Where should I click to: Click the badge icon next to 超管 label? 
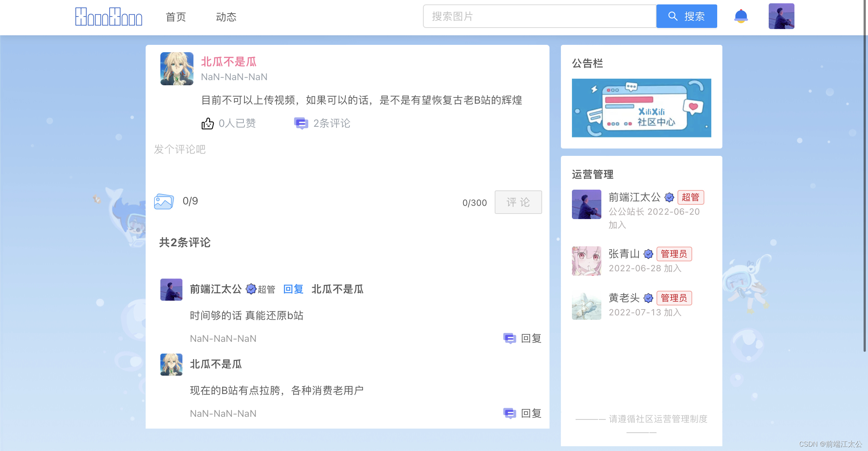pos(250,289)
